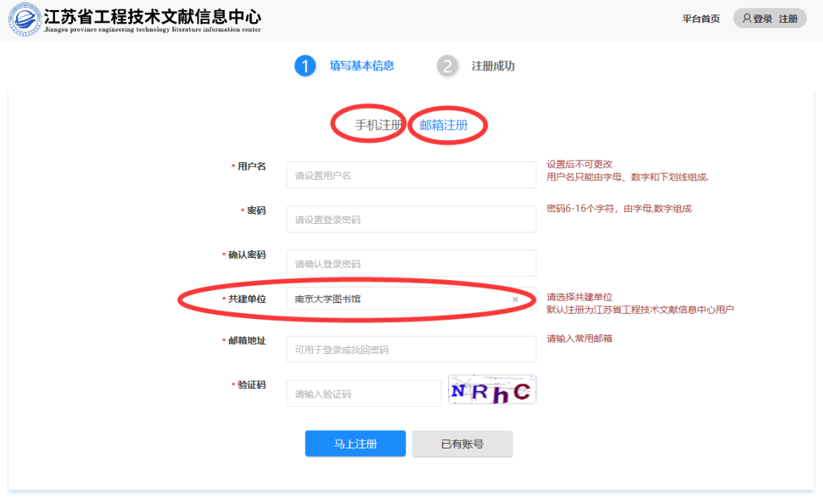Click the 密码 input box
823x504 pixels.
411,219
